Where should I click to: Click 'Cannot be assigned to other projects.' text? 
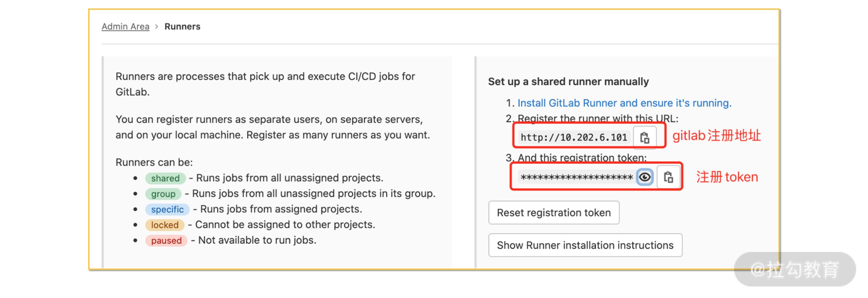(x=285, y=225)
